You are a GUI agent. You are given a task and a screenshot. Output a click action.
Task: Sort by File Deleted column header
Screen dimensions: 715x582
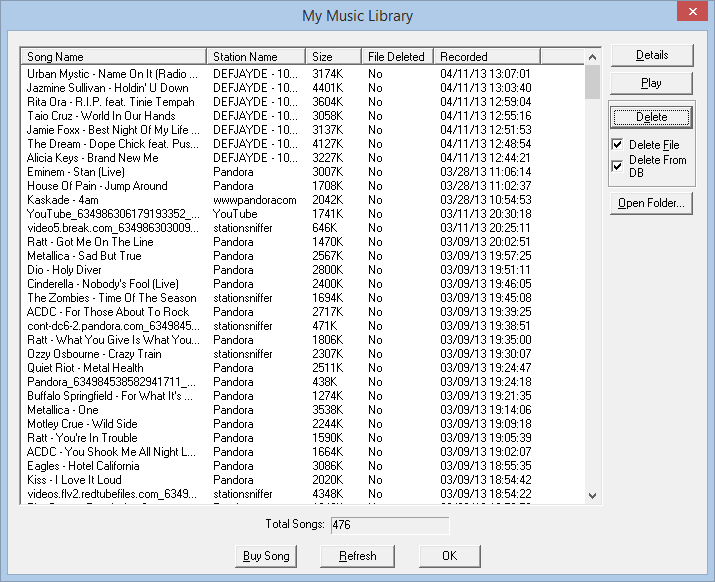(397, 57)
